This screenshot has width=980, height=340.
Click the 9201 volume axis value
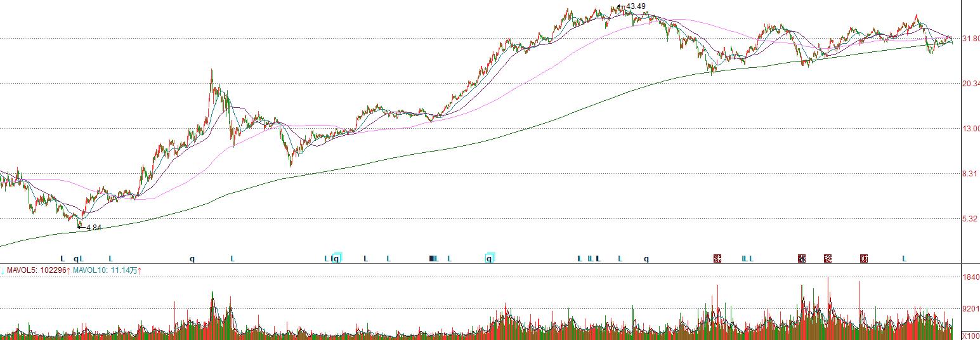971,310
